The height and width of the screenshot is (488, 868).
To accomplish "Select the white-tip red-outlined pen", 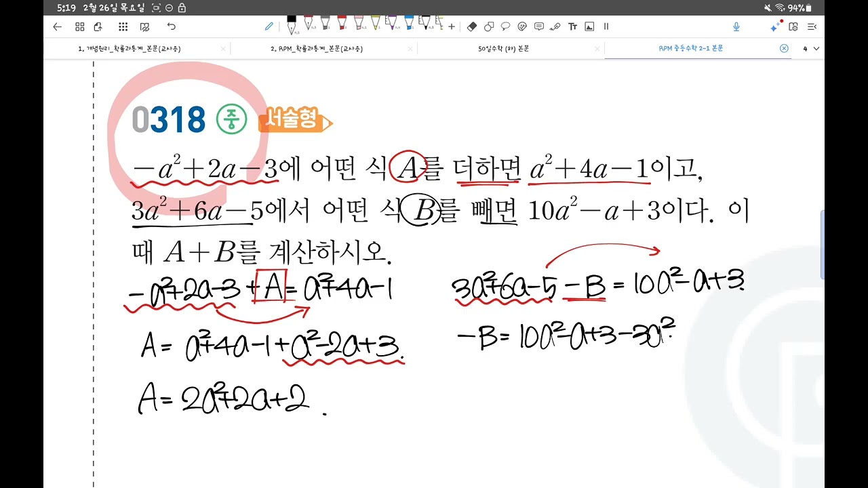I will click(309, 24).
